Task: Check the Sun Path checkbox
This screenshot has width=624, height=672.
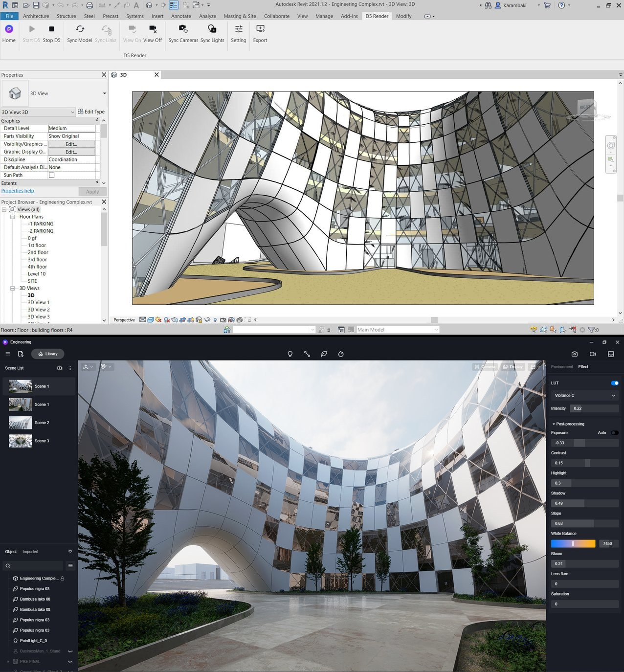Action: click(51, 175)
